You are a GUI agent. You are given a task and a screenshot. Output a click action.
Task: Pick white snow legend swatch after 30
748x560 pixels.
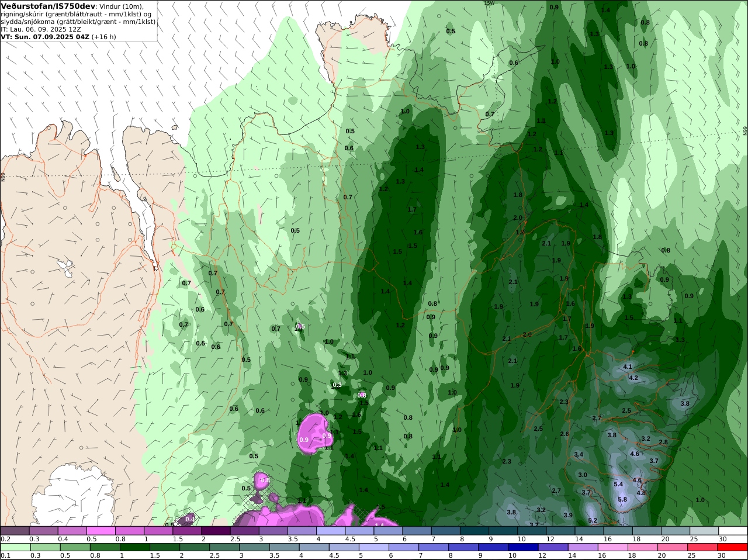[734, 531]
